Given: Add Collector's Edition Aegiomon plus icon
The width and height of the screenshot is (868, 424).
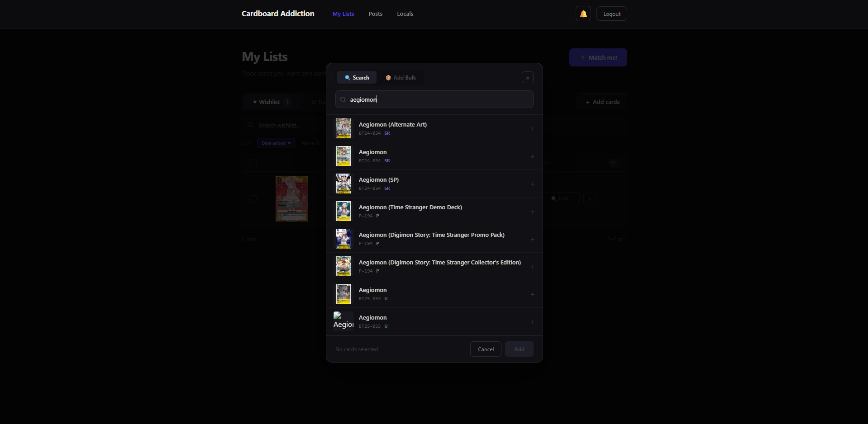Looking at the screenshot, I should pos(532,267).
